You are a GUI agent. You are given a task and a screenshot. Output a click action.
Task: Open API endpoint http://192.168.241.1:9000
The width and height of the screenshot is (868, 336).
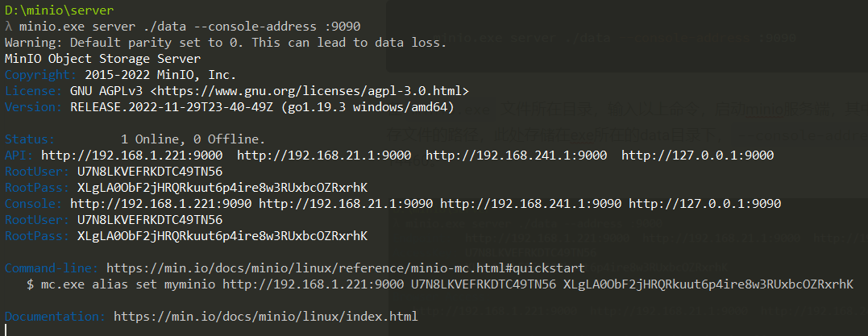517,156
